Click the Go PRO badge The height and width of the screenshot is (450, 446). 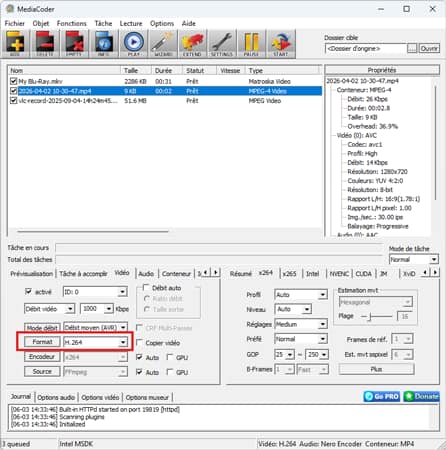382,396
